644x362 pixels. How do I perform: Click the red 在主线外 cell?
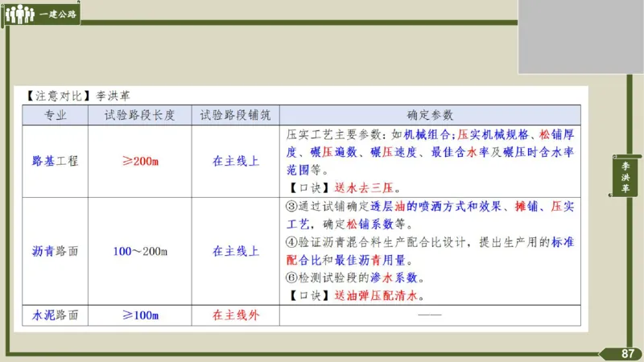tap(235, 315)
